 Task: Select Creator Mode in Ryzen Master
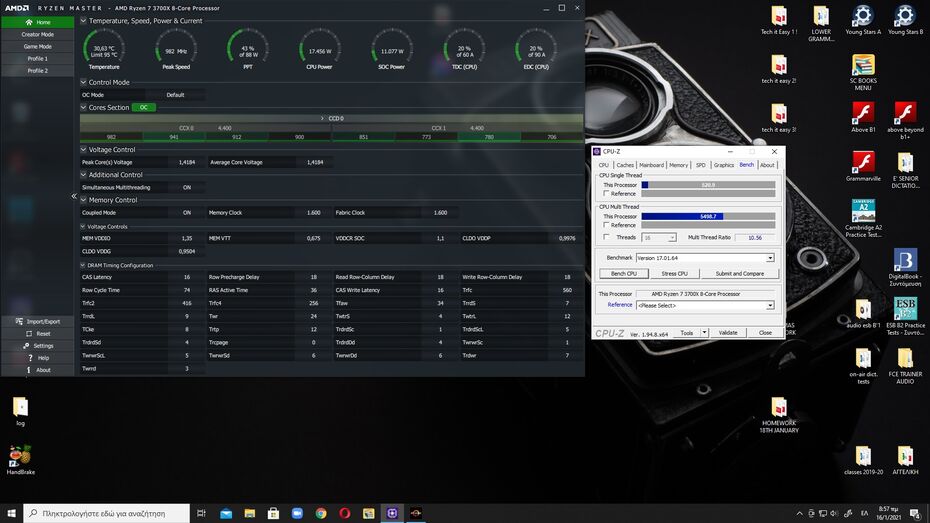click(x=37, y=34)
